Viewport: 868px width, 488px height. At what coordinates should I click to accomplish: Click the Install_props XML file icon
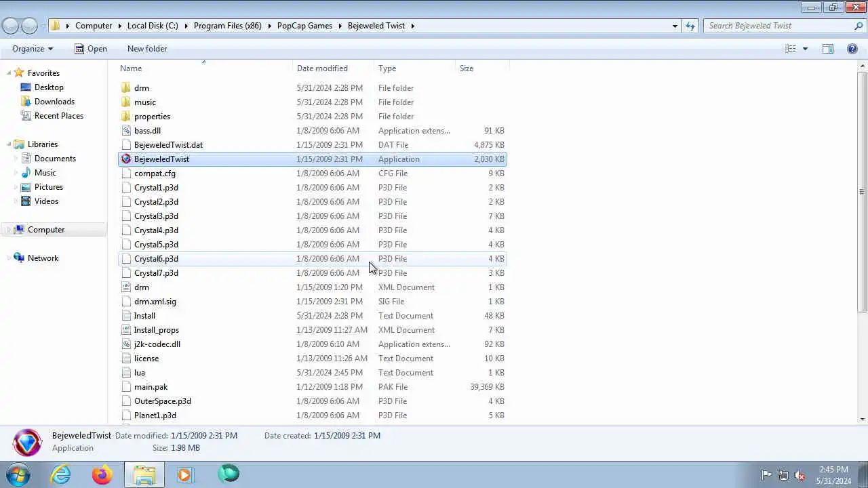point(125,329)
